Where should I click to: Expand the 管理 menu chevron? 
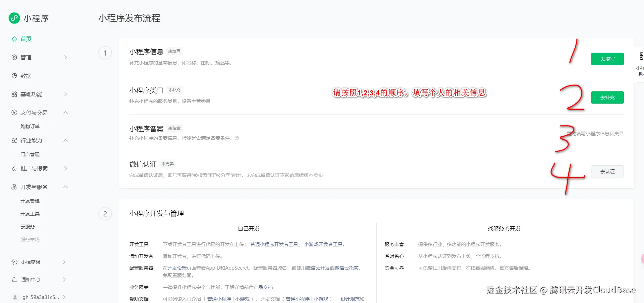coord(66,57)
